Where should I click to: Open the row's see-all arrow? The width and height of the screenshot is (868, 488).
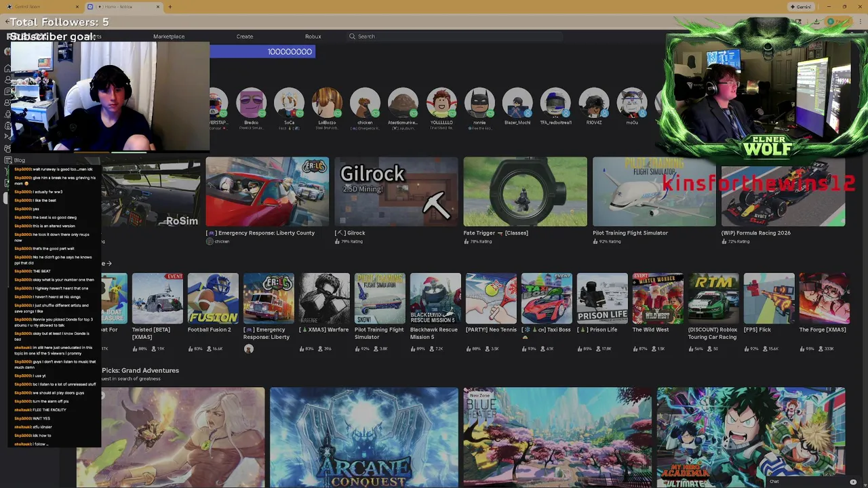tap(108, 264)
